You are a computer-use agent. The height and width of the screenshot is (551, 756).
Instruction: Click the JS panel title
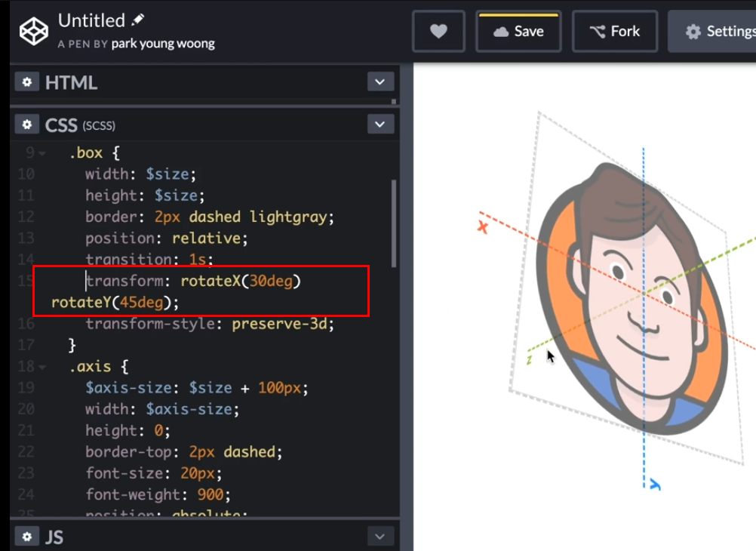54,537
